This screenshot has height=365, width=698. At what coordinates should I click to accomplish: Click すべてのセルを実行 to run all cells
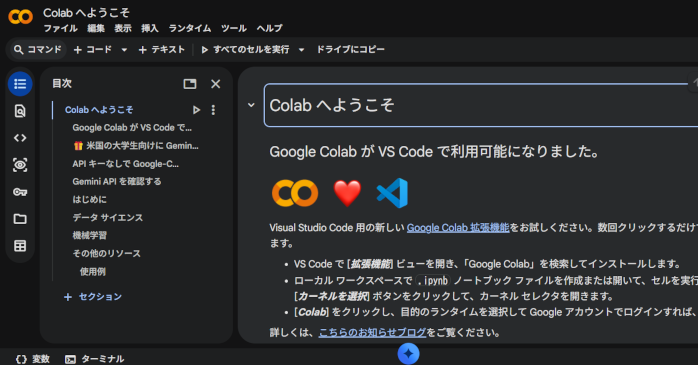point(245,49)
